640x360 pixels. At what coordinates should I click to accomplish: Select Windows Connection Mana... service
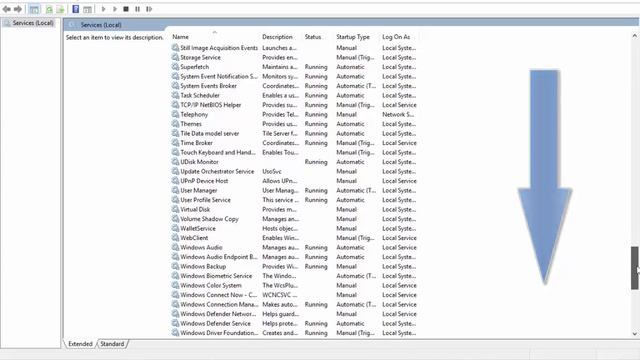coord(219,304)
